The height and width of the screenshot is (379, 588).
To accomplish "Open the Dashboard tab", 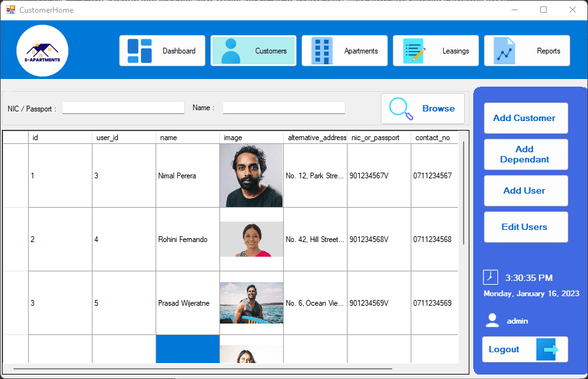I will tap(162, 51).
